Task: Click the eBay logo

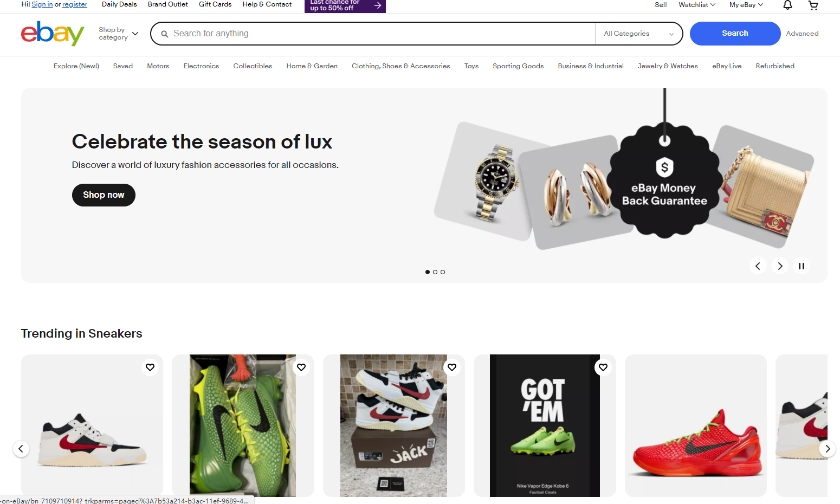Action: point(53,34)
